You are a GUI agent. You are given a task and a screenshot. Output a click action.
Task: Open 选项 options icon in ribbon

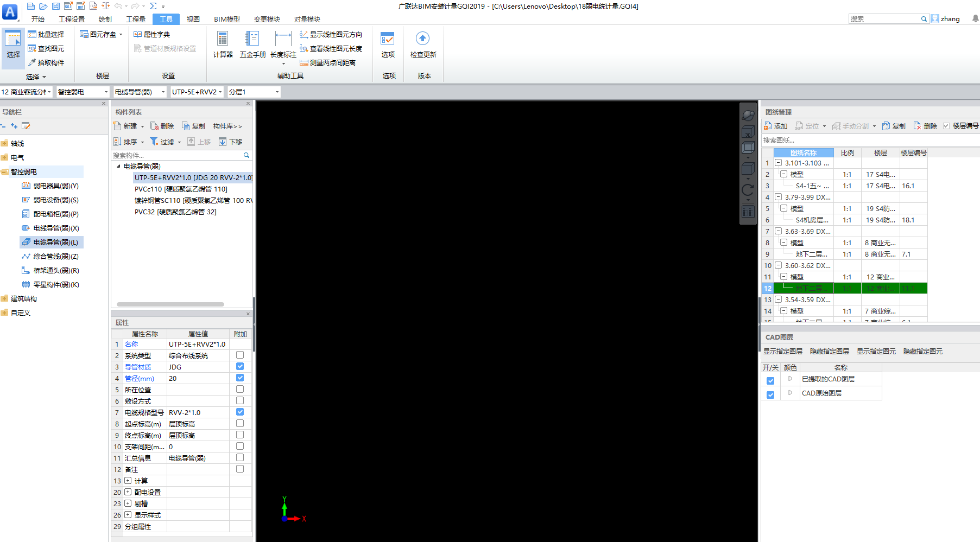click(388, 39)
